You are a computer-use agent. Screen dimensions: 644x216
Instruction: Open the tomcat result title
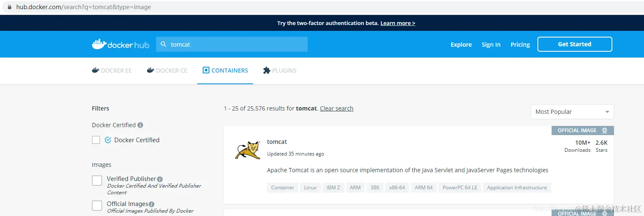coord(277,142)
